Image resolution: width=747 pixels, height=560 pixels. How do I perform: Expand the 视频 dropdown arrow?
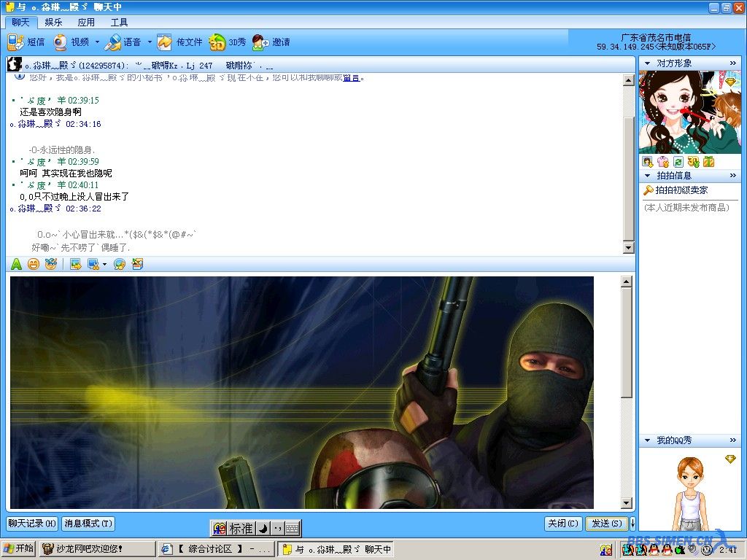click(x=97, y=42)
